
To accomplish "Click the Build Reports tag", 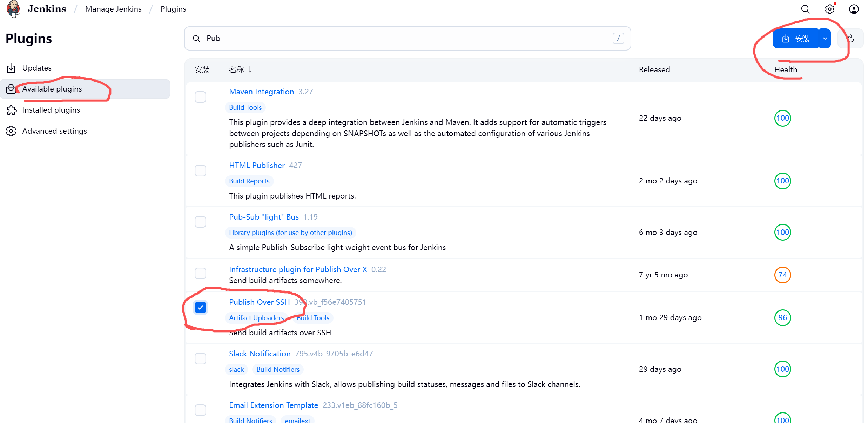I will [x=249, y=181].
